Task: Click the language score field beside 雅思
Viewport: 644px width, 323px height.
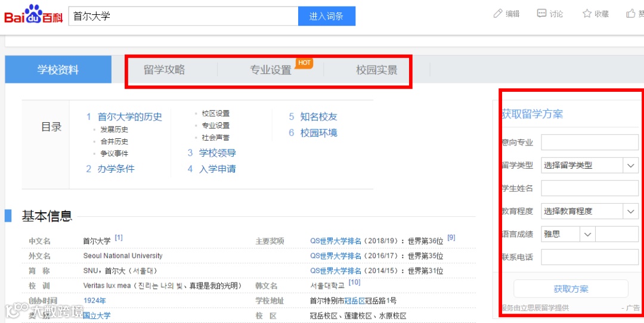Action: point(617,234)
